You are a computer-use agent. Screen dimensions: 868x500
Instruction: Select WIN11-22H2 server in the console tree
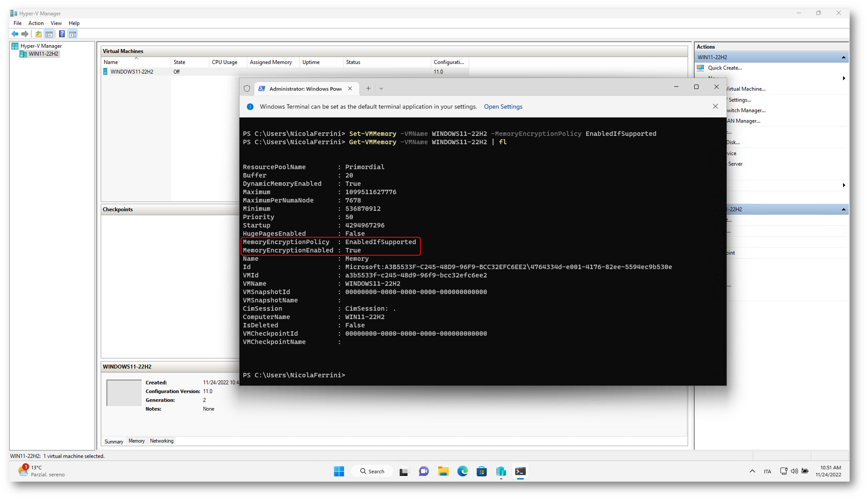coord(43,54)
